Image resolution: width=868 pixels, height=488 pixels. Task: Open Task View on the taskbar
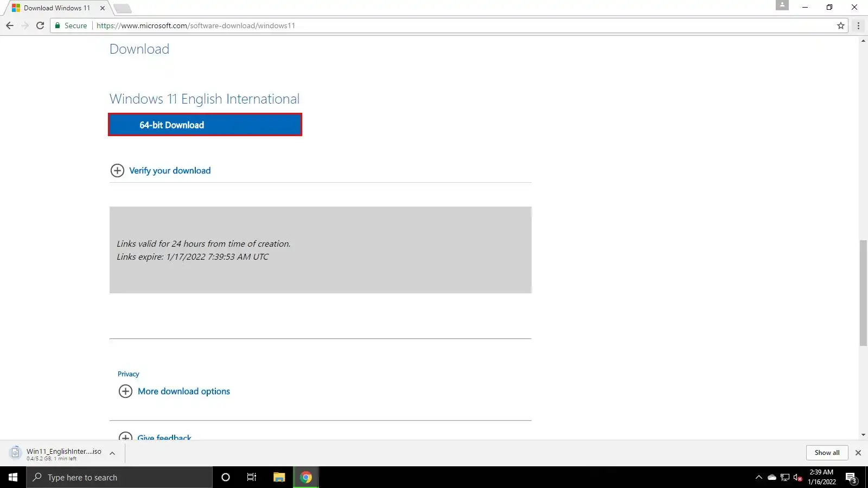[x=252, y=477]
